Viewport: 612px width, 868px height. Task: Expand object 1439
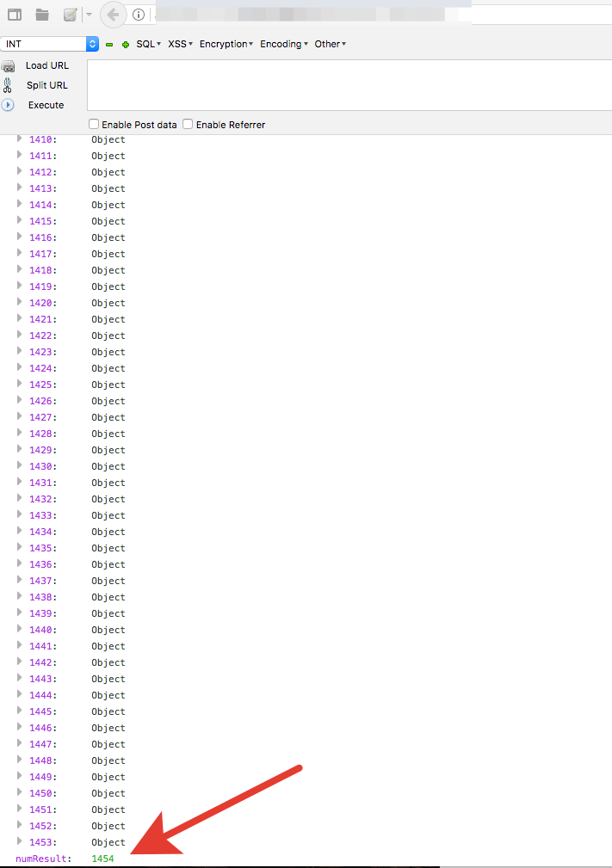tap(20, 613)
